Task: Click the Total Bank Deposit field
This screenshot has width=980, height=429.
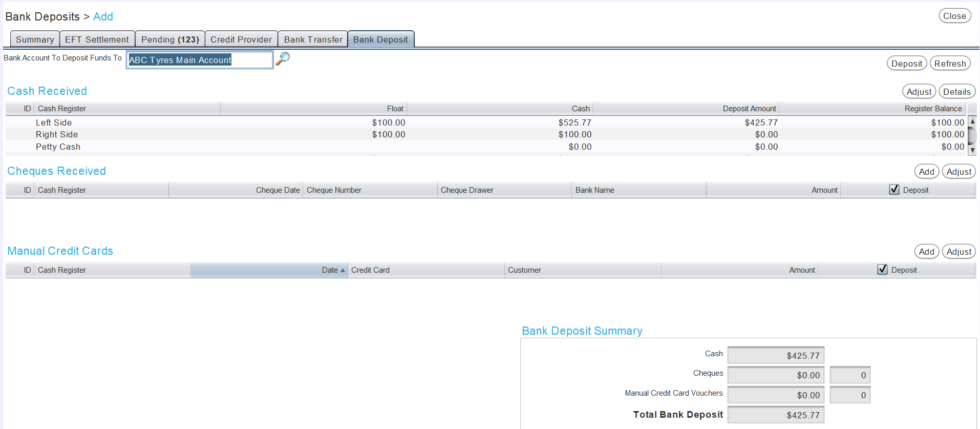Action: pos(776,415)
